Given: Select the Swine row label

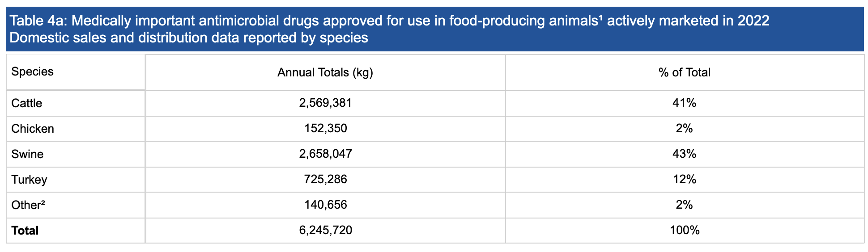Looking at the screenshot, I should point(27,154).
